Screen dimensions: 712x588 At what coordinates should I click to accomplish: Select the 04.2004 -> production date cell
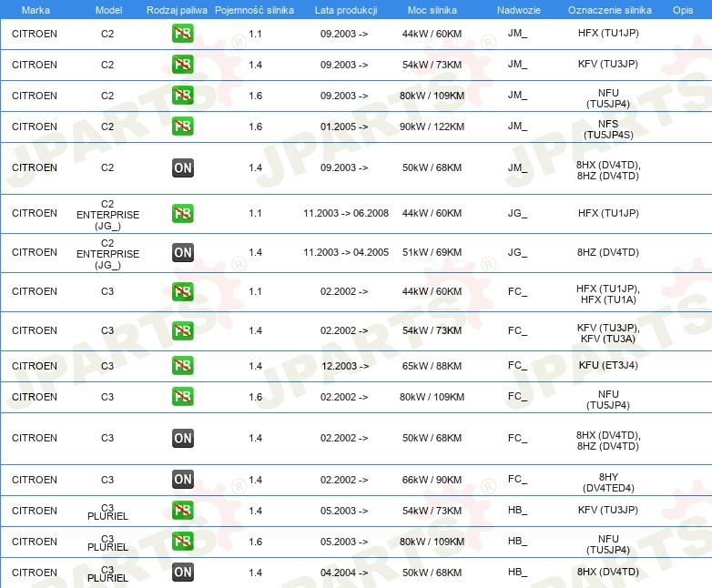pos(344,573)
